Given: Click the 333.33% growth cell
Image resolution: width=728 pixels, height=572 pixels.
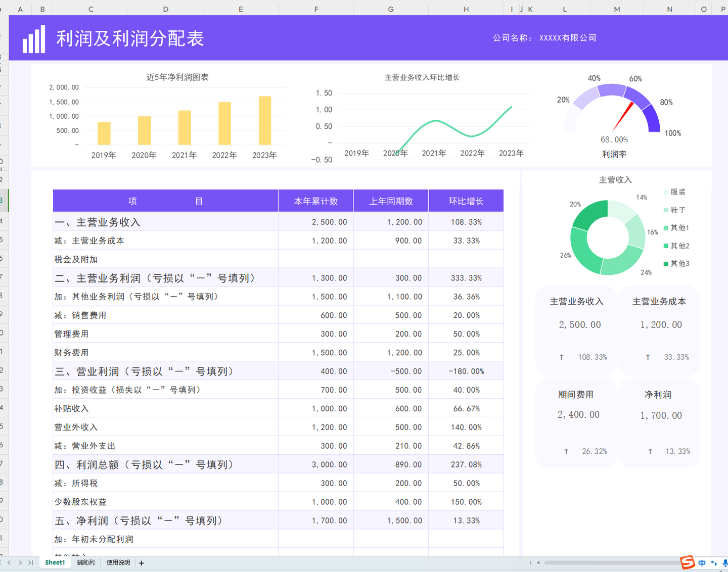Looking at the screenshot, I should click(466, 278).
